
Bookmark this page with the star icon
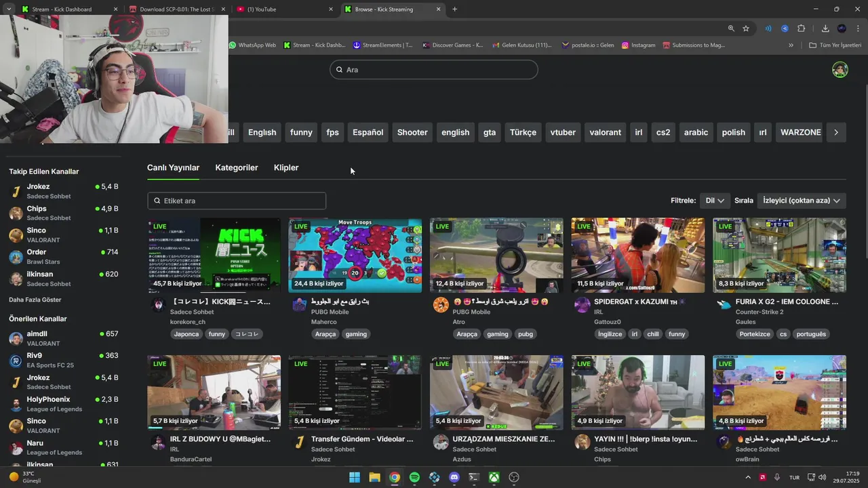click(x=746, y=28)
